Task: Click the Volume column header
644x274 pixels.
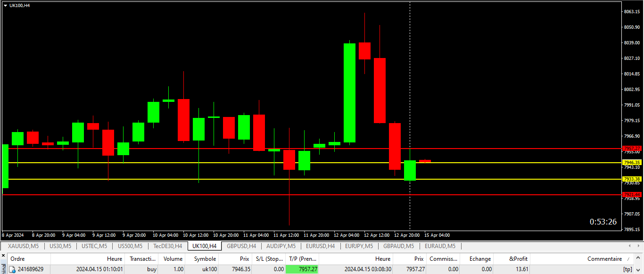Action: 173,259
